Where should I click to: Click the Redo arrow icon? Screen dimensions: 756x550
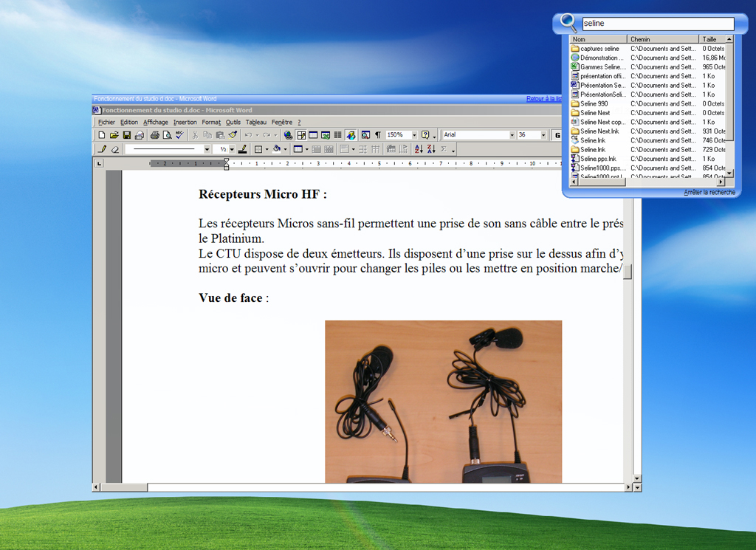[x=266, y=135]
